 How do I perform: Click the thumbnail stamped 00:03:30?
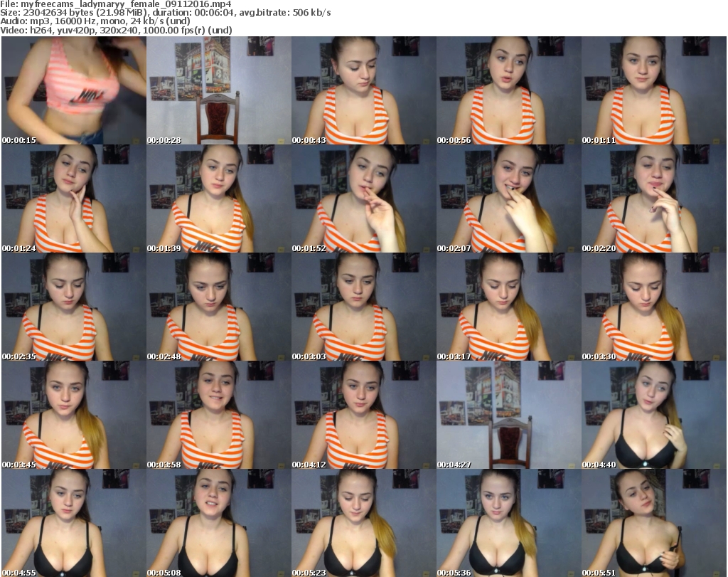click(x=654, y=307)
